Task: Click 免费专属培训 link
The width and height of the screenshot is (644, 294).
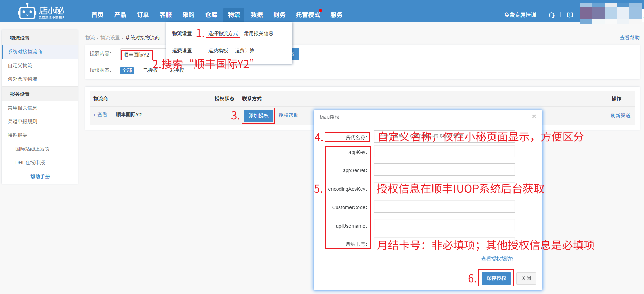Action: (520, 15)
